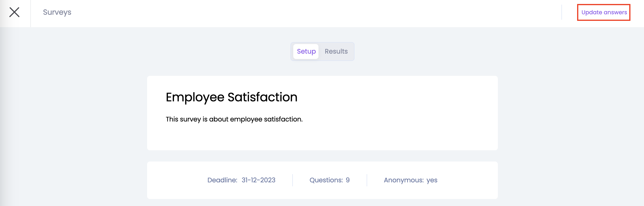Click divider between Deadline and Questions

(x=292, y=180)
